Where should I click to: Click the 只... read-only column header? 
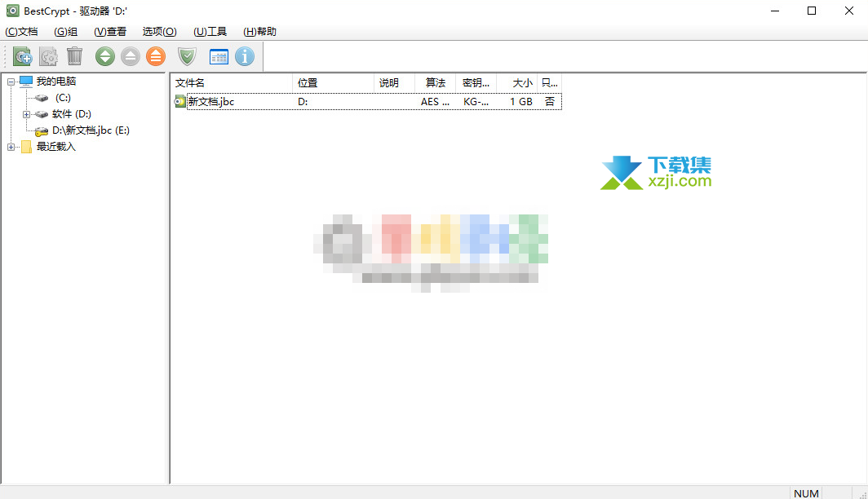click(x=549, y=83)
